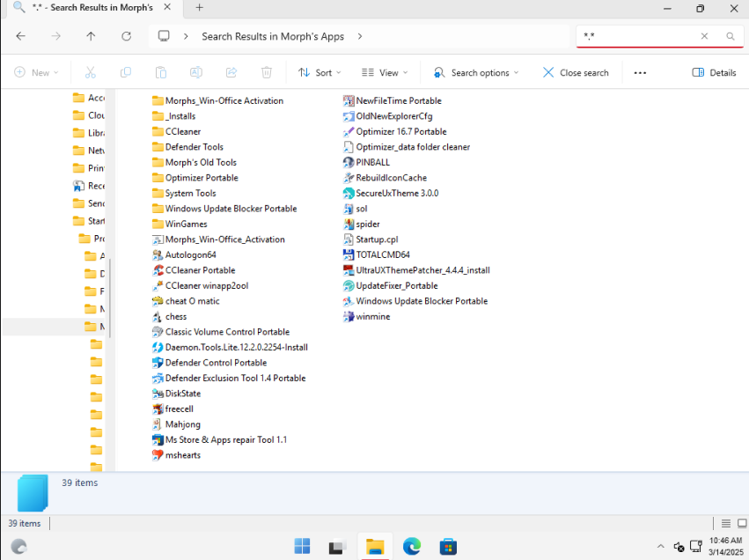Open the Sort dropdown
This screenshot has height=560, width=749.
319,72
